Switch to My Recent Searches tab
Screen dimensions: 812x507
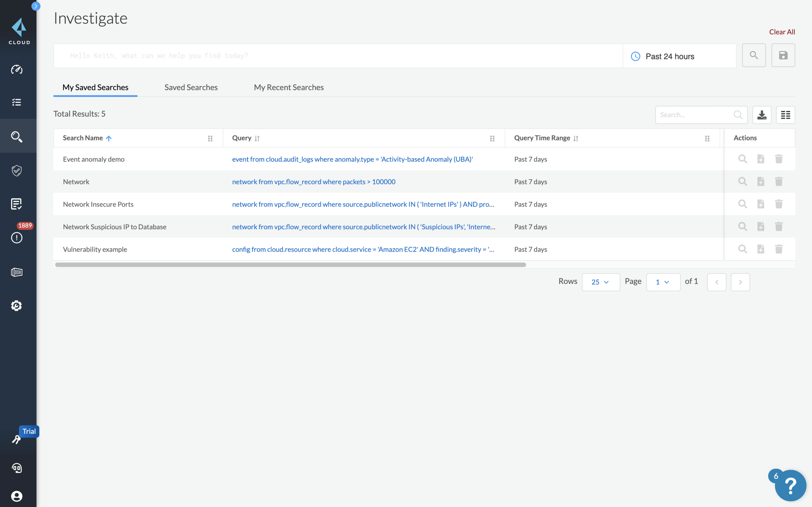(x=289, y=87)
